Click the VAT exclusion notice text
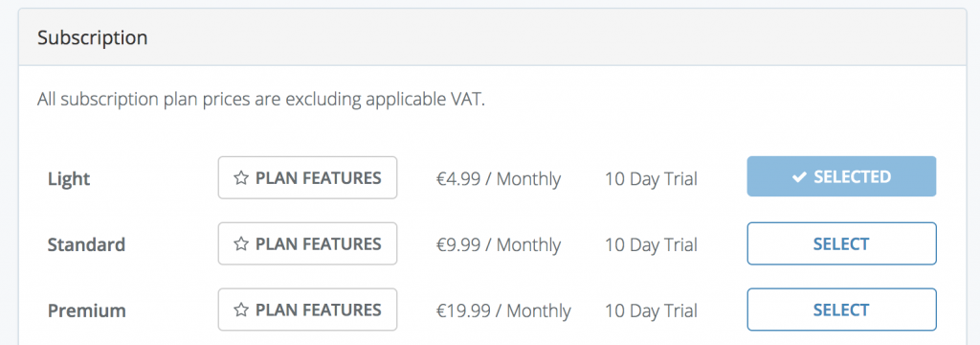This screenshot has height=345, width=980. [x=260, y=100]
